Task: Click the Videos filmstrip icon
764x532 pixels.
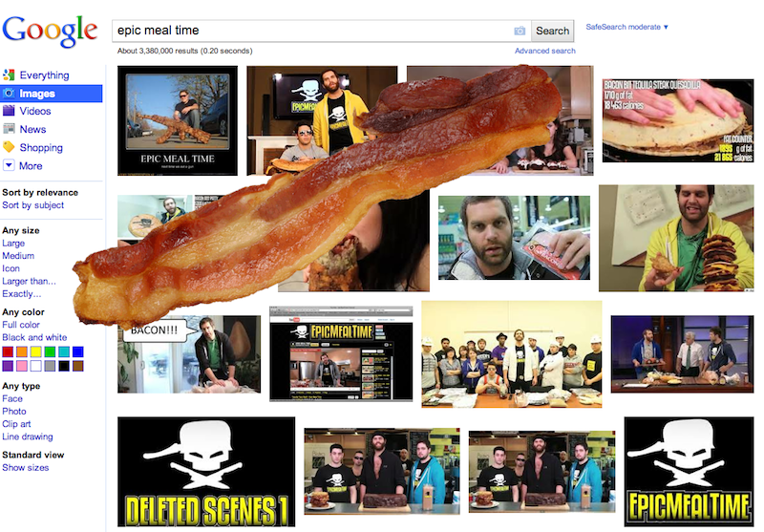Action: tap(9, 112)
